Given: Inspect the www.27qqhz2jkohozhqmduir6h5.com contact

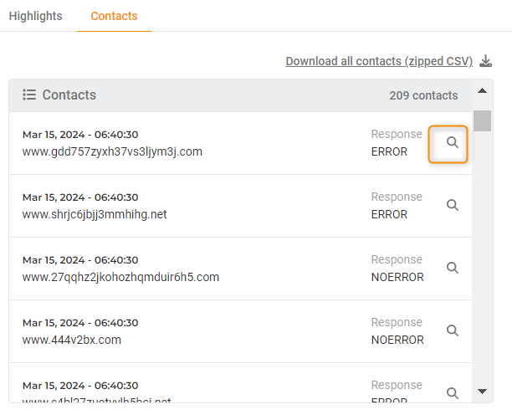Looking at the screenshot, I should 453,268.
